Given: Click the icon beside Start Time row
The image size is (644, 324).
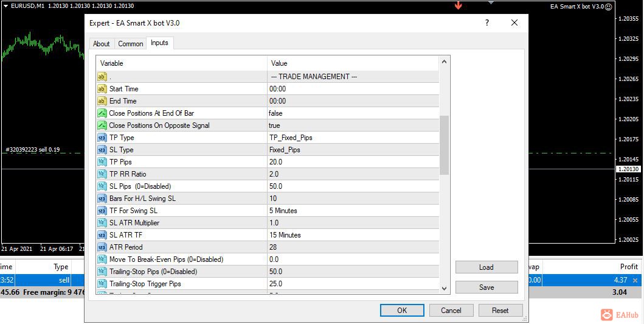Looking at the screenshot, I should [102, 89].
